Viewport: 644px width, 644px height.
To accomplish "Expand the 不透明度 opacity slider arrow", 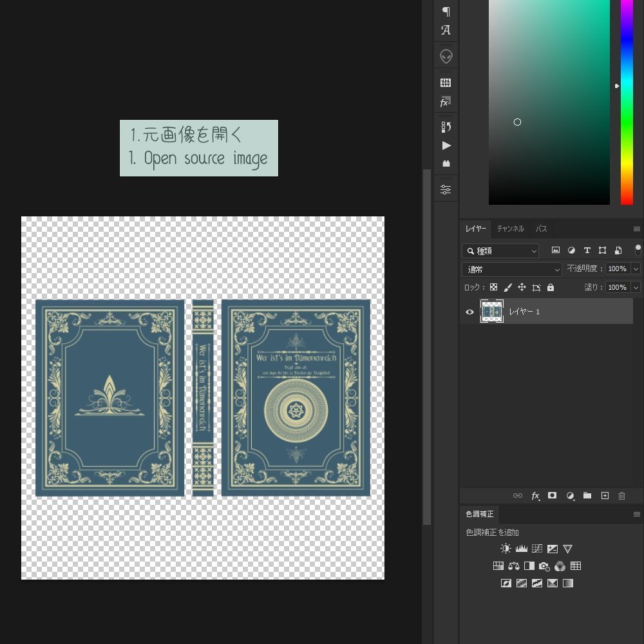I will [636, 269].
